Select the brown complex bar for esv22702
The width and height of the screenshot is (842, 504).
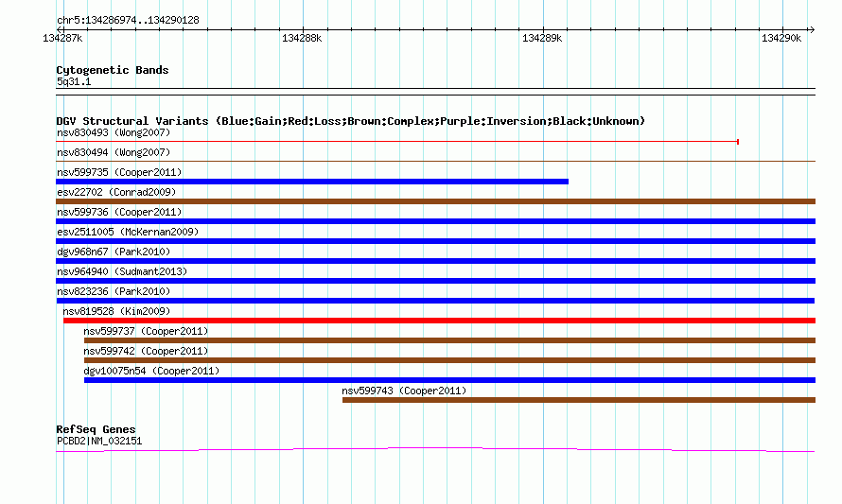[435, 201]
